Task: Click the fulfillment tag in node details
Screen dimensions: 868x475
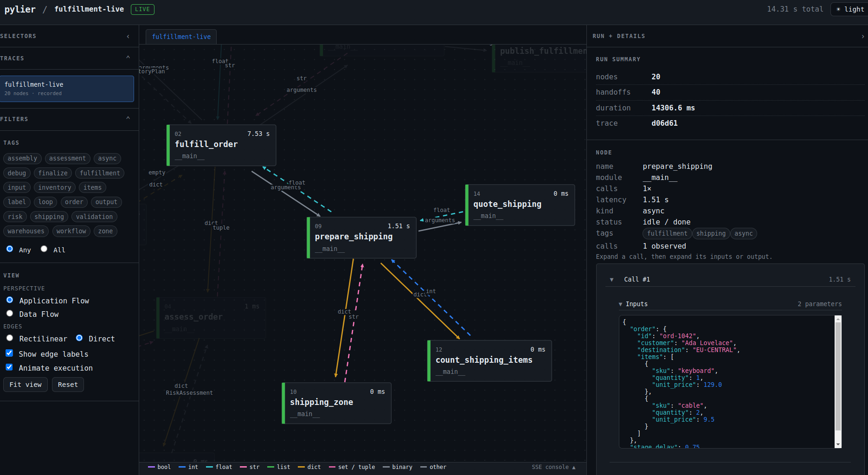Action: tap(667, 234)
